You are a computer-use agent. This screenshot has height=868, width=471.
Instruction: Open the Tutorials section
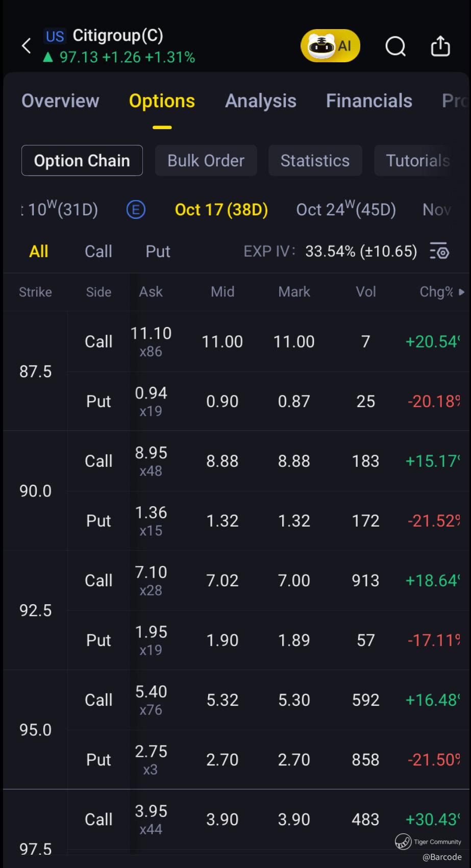pos(417,161)
